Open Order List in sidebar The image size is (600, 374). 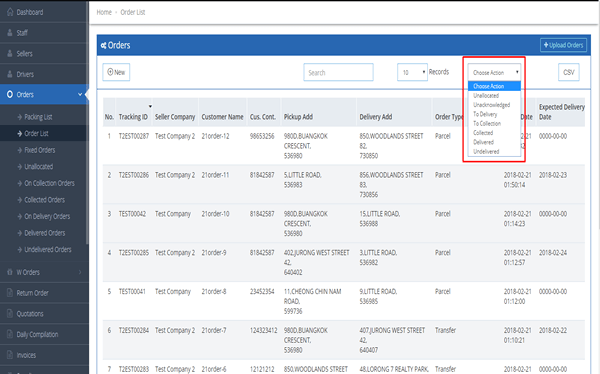point(36,133)
